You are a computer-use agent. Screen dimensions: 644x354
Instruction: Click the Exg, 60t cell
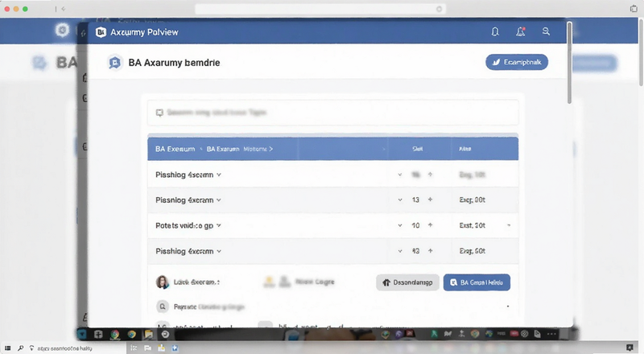472,251
